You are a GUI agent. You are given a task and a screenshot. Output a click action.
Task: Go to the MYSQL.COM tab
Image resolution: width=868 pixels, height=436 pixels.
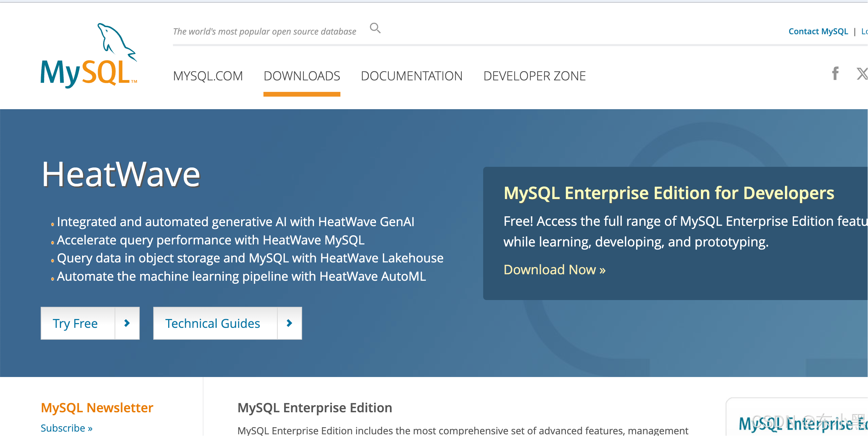208,76
